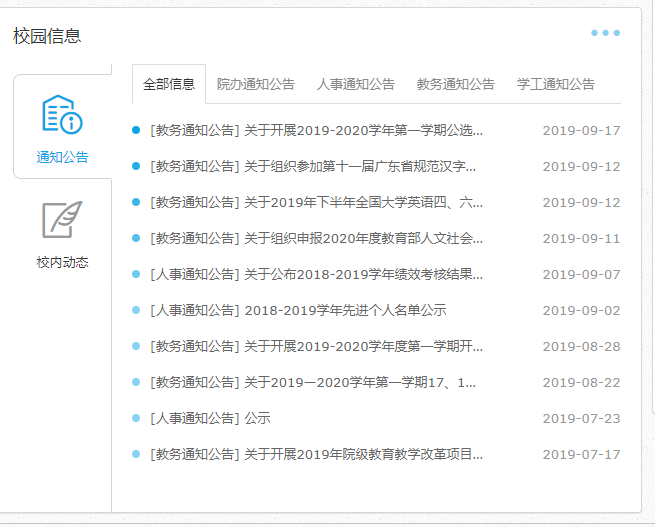Open the 人事通知公告 公示 notice
This screenshot has width=655, height=527.
coord(210,418)
